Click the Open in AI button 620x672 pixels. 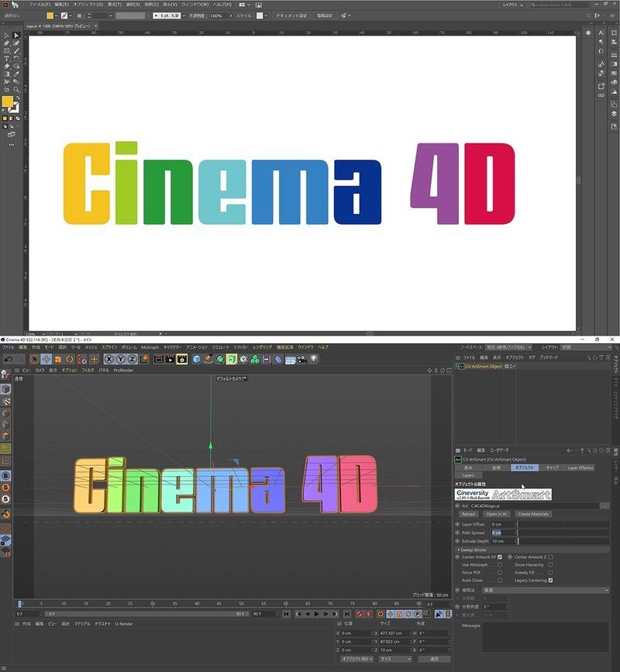[496, 514]
